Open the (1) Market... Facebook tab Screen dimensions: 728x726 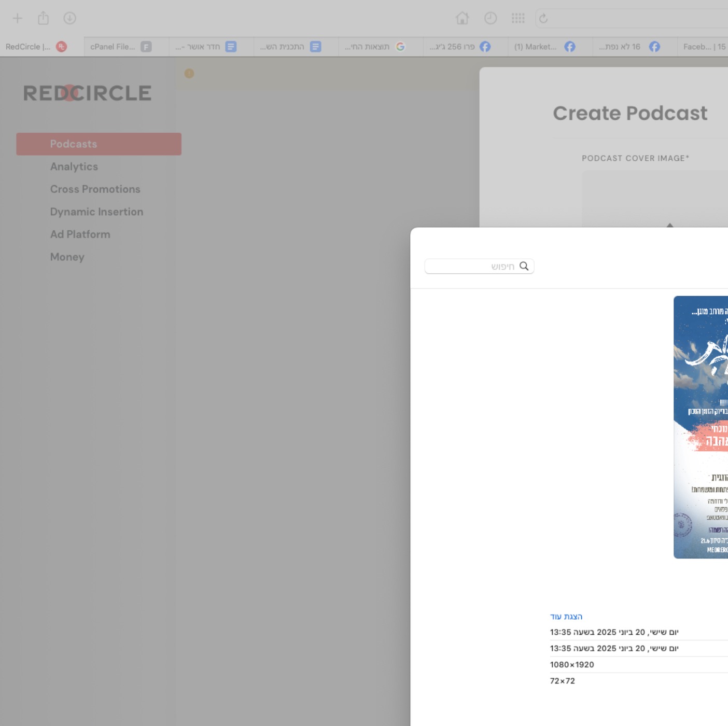[545, 47]
